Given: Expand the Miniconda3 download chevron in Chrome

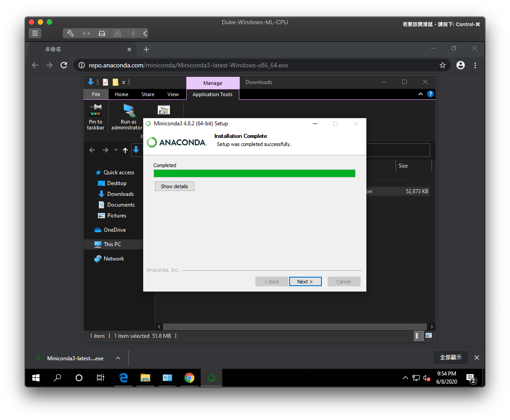Looking at the screenshot, I should pyautogui.click(x=118, y=358).
